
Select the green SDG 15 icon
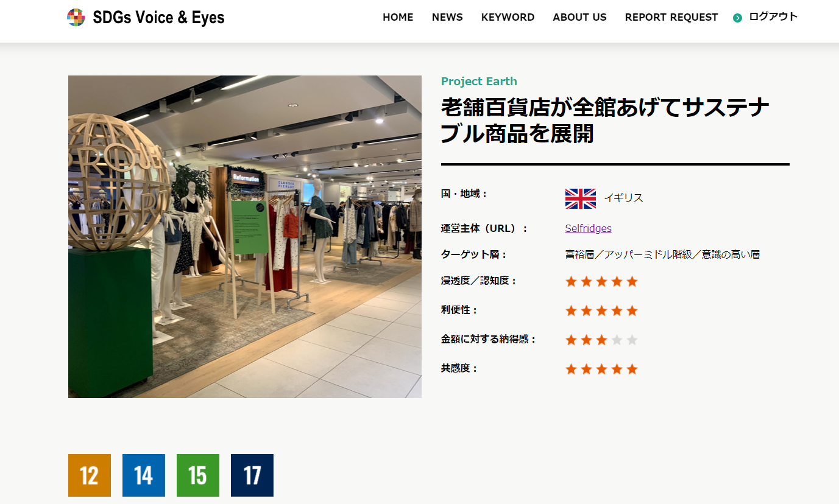pyautogui.click(x=198, y=475)
